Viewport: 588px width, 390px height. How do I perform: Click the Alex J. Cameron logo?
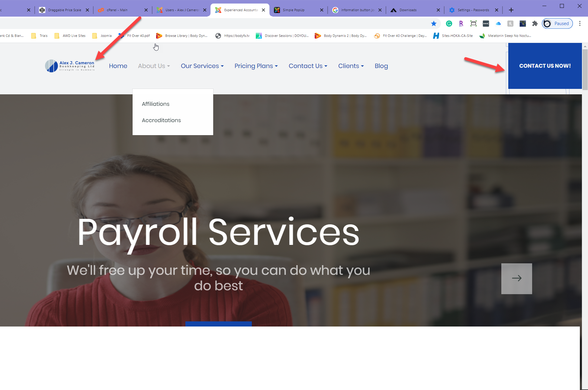(x=70, y=66)
